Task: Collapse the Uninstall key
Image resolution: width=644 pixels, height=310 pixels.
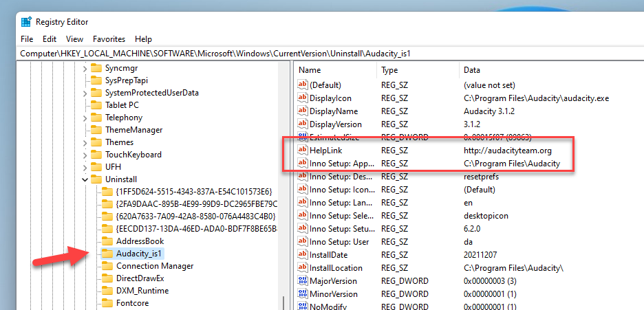Action: pyautogui.click(x=85, y=179)
